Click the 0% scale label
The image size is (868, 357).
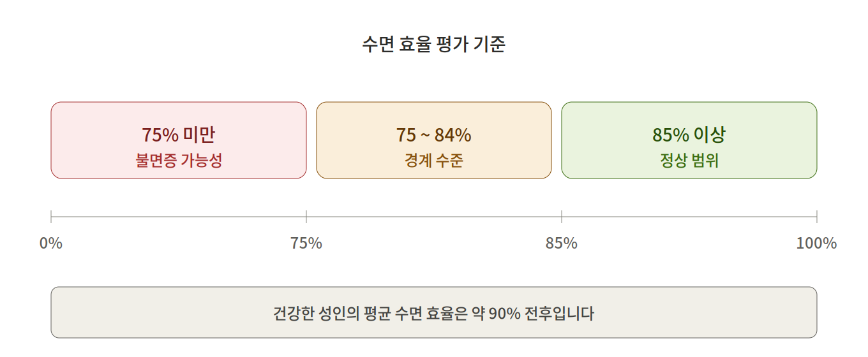click(51, 243)
